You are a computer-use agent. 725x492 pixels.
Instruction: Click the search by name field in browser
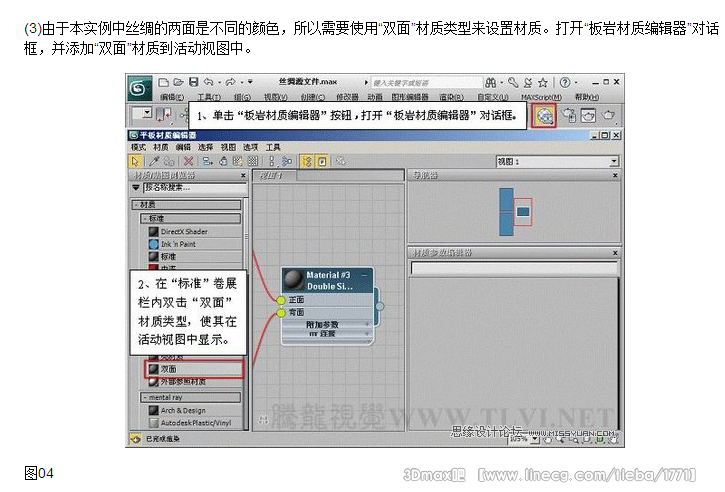tap(195, 187)
